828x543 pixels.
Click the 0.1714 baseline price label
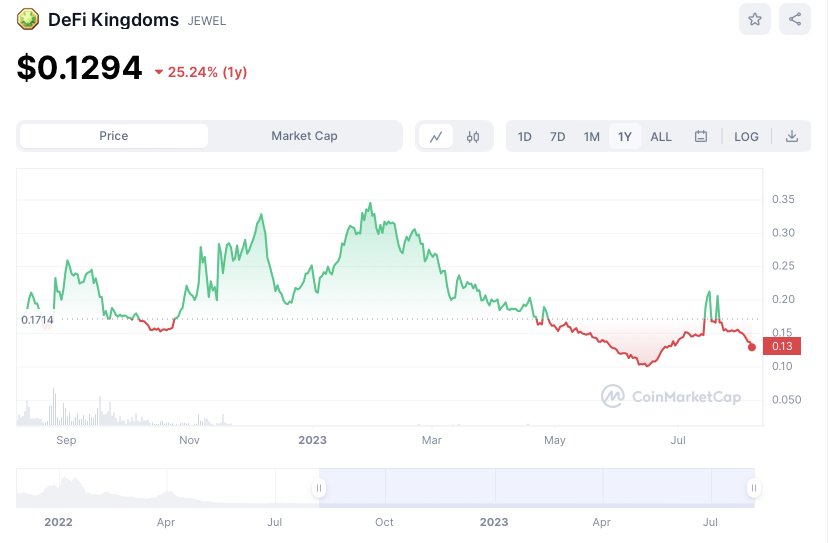coord(37,320)
